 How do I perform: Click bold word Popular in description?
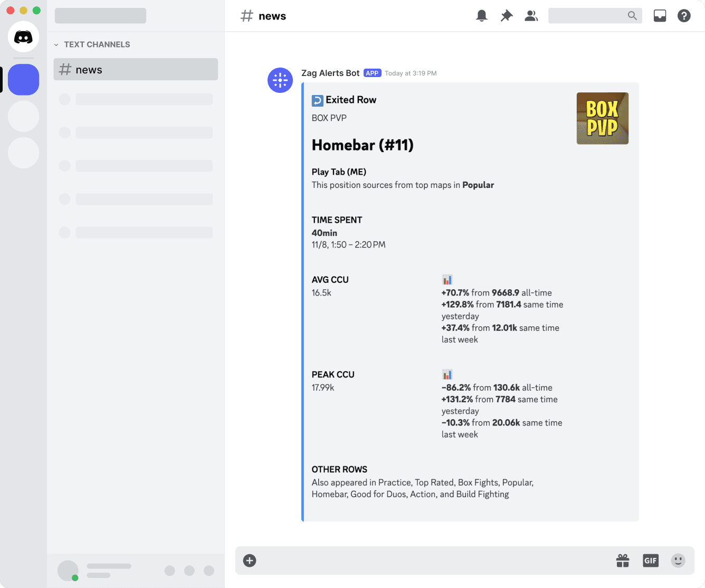point(478,185)
